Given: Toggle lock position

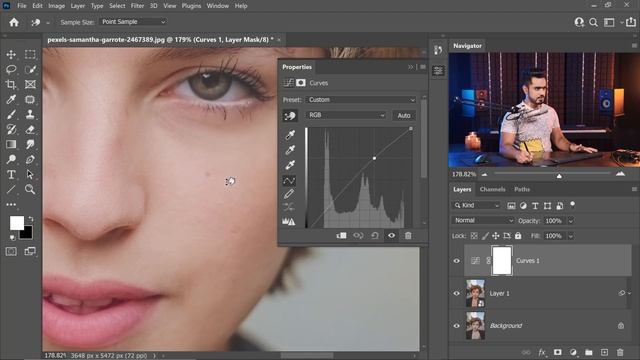Looking at the screenshot, I should (x=496, y=236).
